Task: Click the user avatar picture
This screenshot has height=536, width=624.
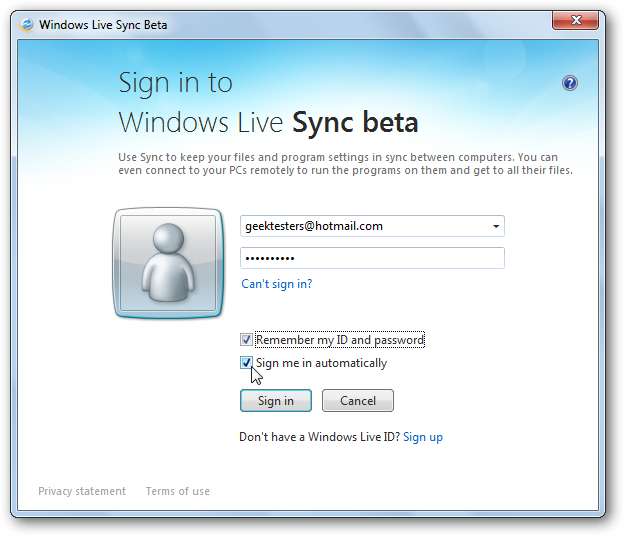Action: pos(168,263)
